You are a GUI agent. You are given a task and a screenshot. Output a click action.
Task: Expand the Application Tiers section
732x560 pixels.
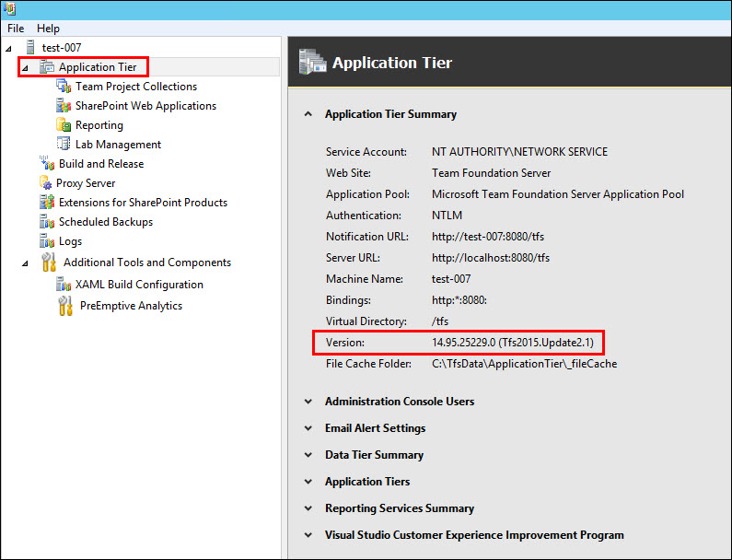[x=308, y=481]
